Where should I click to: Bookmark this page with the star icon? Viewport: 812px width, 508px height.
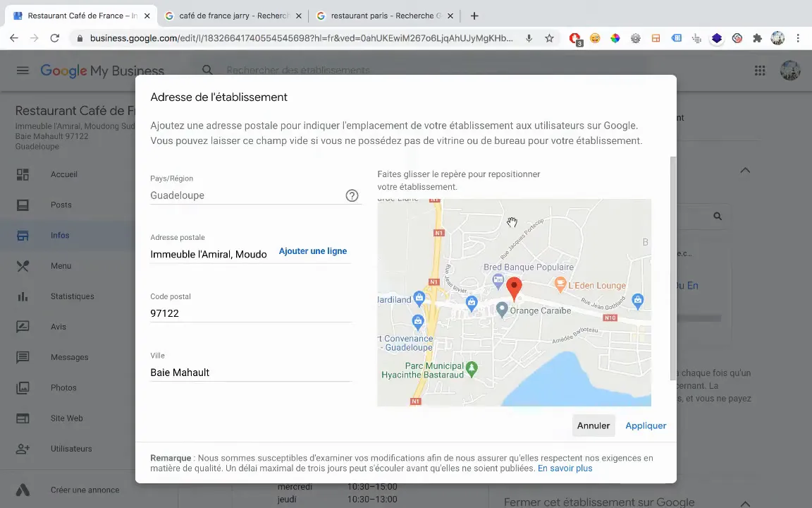click(x=550, y=38)
